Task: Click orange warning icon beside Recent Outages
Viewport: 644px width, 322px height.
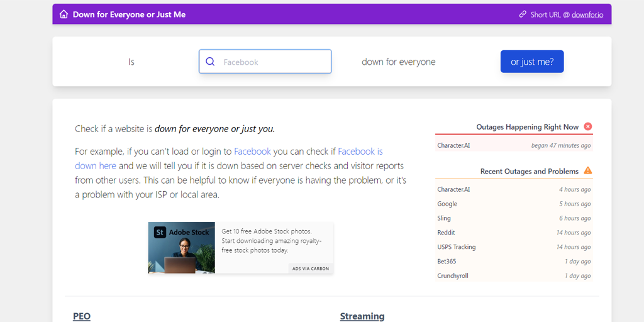Action: click(588, 170)
